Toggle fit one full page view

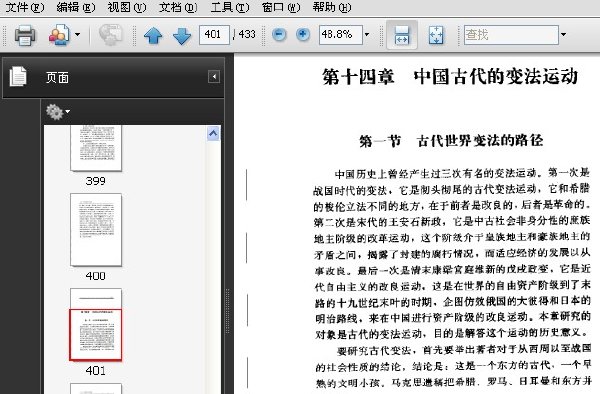436,35
